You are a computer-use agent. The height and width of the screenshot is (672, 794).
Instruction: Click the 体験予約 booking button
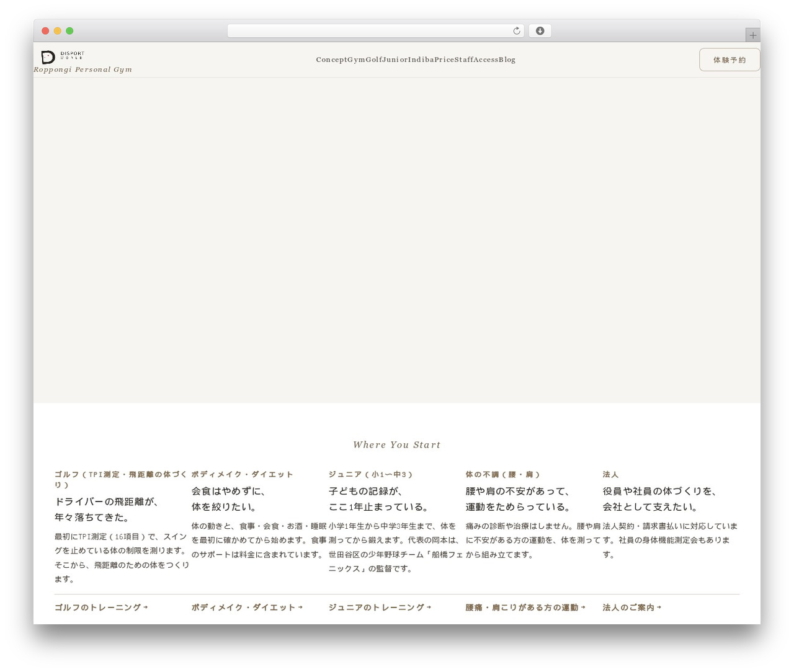tap(729, 60)
